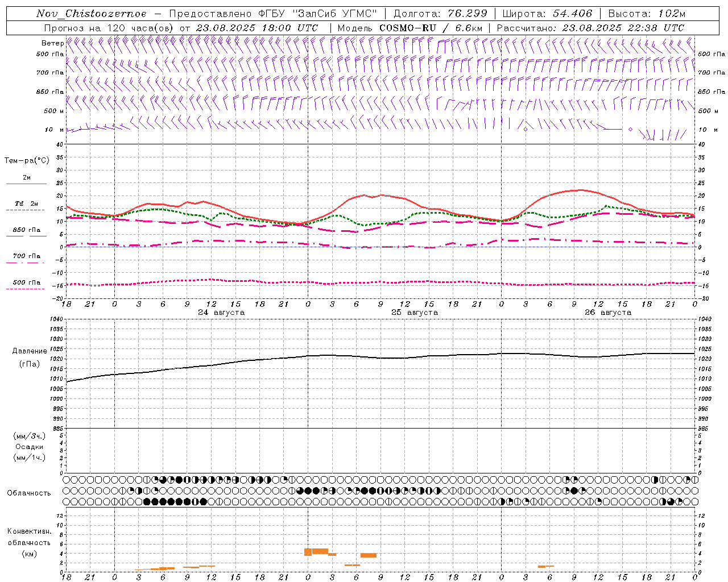Click the (км) unit label

tap(30, 554)
